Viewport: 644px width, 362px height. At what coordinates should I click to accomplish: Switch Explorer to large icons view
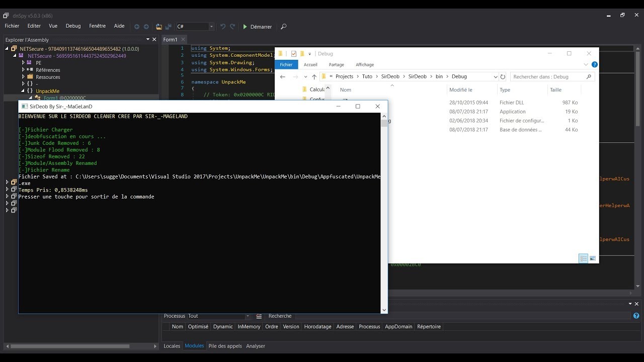(x=593, y=258)
